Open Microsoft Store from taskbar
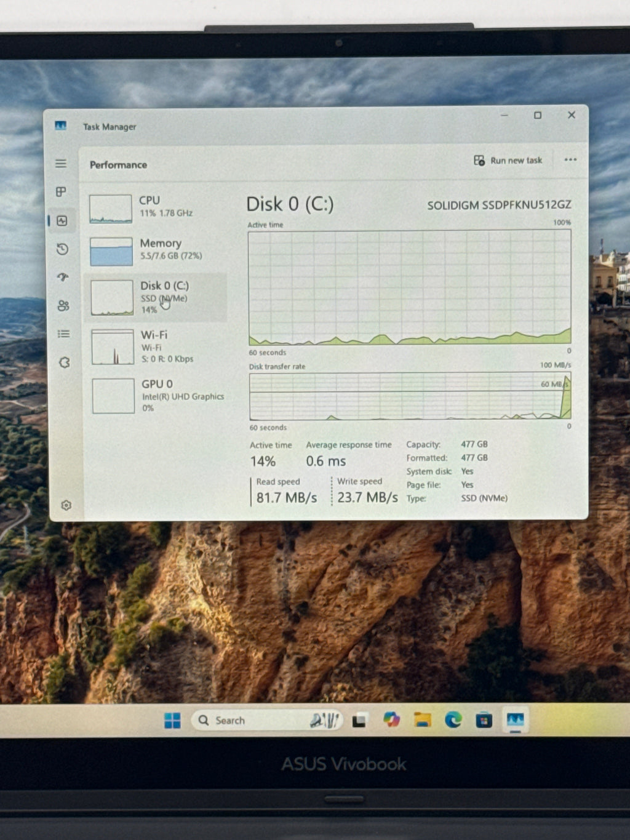The width and height of the screenshot is (630, 840). (x=484, y=719)
